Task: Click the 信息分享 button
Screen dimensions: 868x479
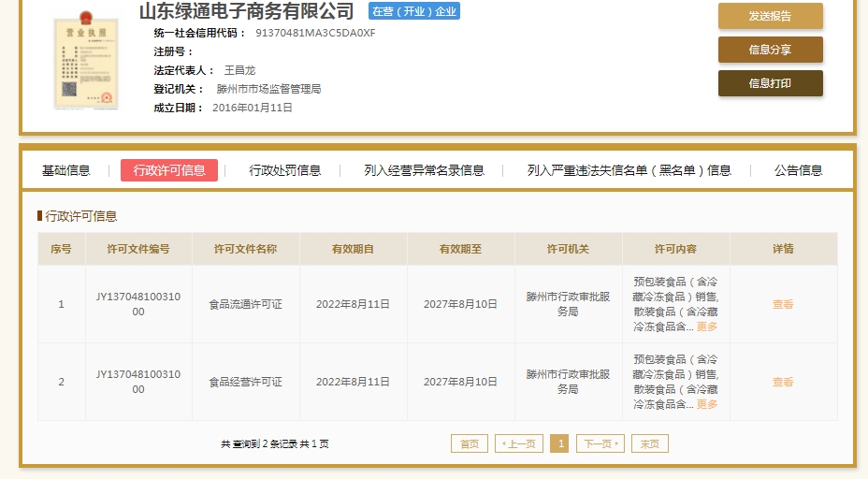Action: click(x=770, y=50)
